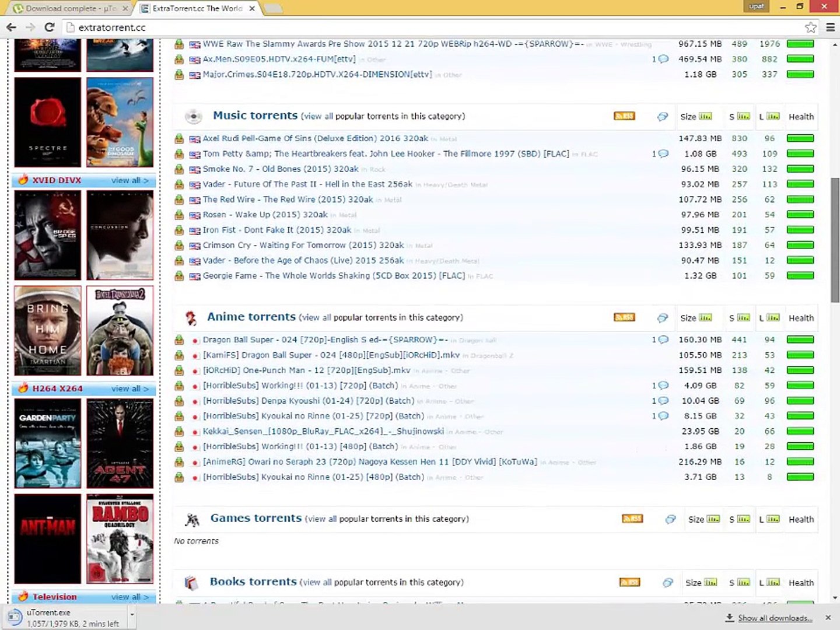Click 'view all' next to XVID DIVX
This screenshot has width=840, height=630.
(129, 180)
